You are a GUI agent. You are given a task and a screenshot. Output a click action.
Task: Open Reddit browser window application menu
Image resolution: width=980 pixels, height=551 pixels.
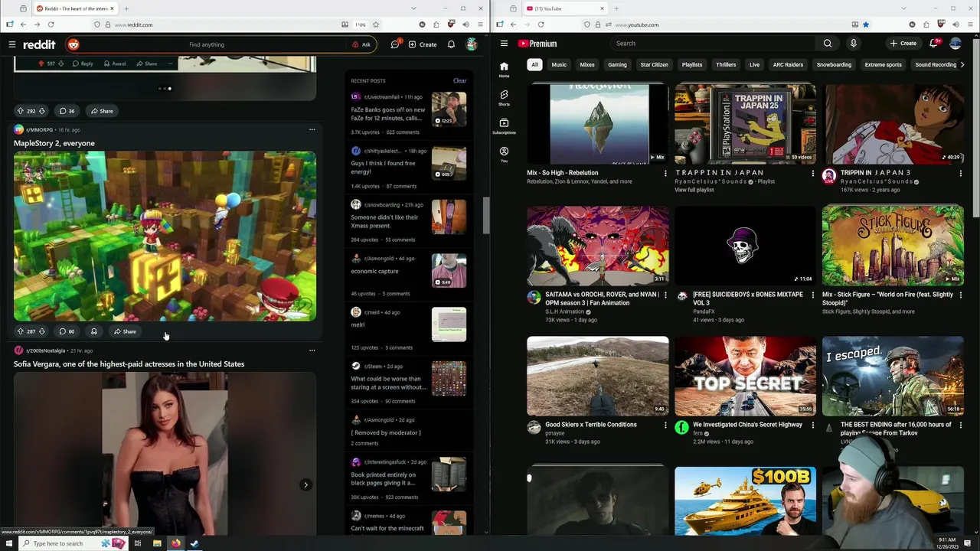coord(479,24)
